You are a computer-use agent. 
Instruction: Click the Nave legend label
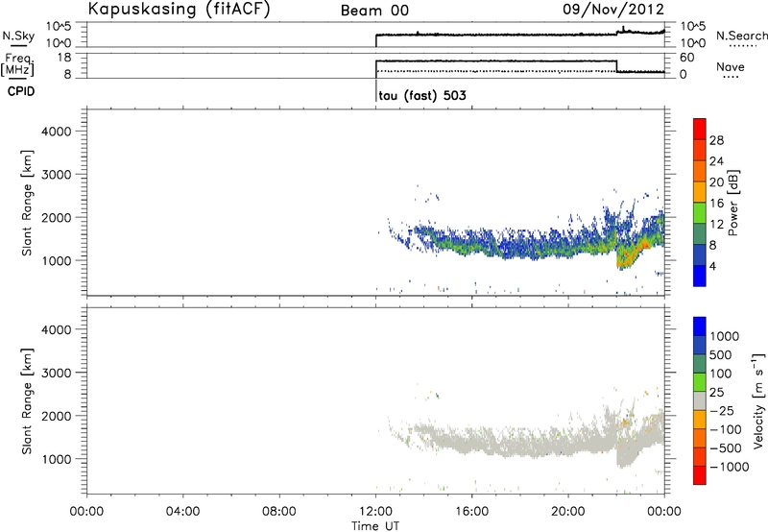click(x=731, y=66)
